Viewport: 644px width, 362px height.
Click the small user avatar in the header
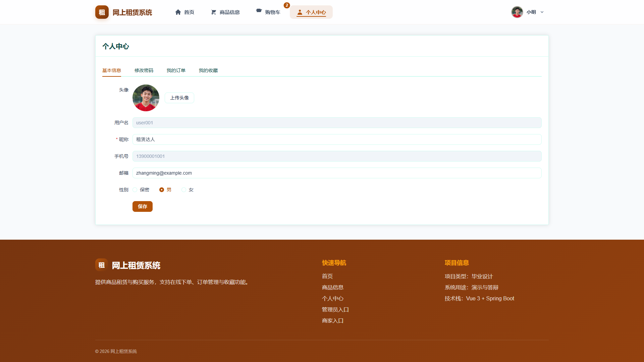click(517, 12)
